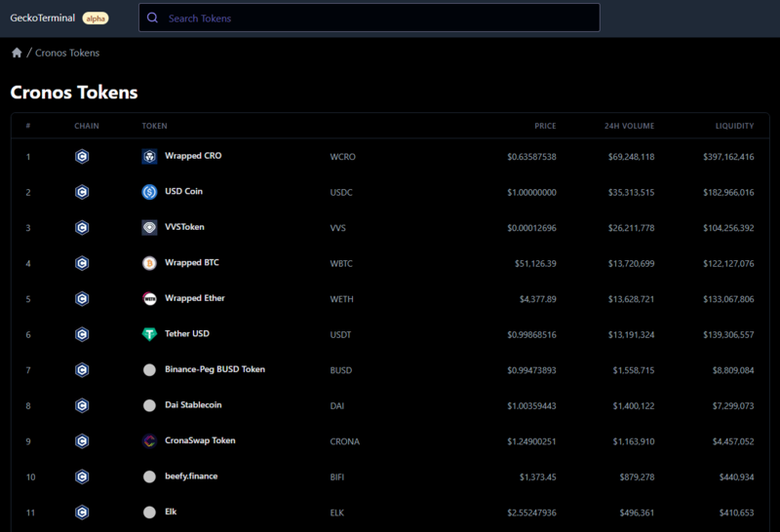This screenshot has height=532, width=780.
Task: Click Cronos chain icon in USDT row
Action: click(x=82, y=334)
